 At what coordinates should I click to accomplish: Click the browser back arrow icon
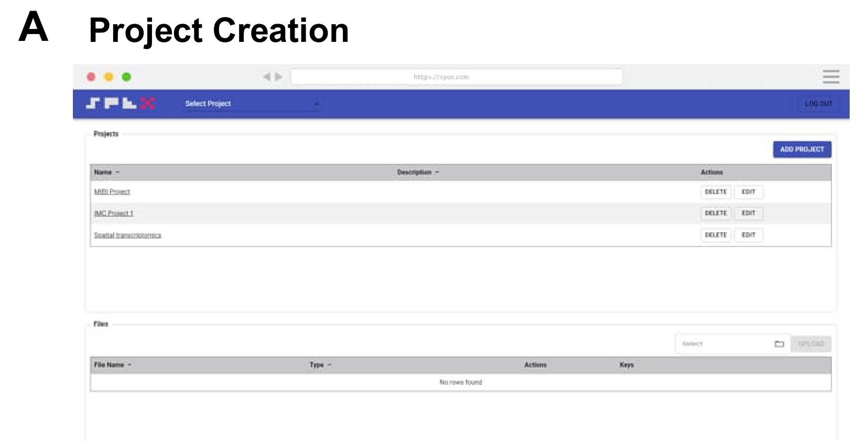[x=266, y=77]
